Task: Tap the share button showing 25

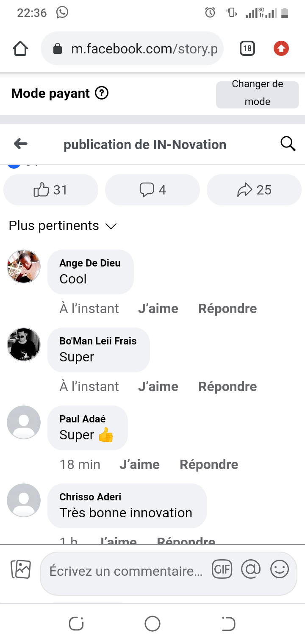Action: [254, 190]
